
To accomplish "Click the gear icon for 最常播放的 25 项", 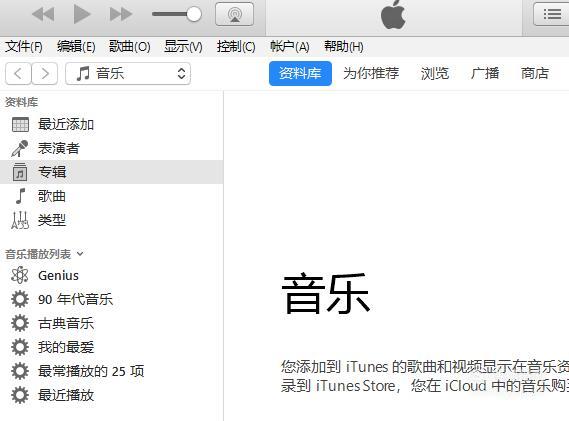I will click(20, 371).
